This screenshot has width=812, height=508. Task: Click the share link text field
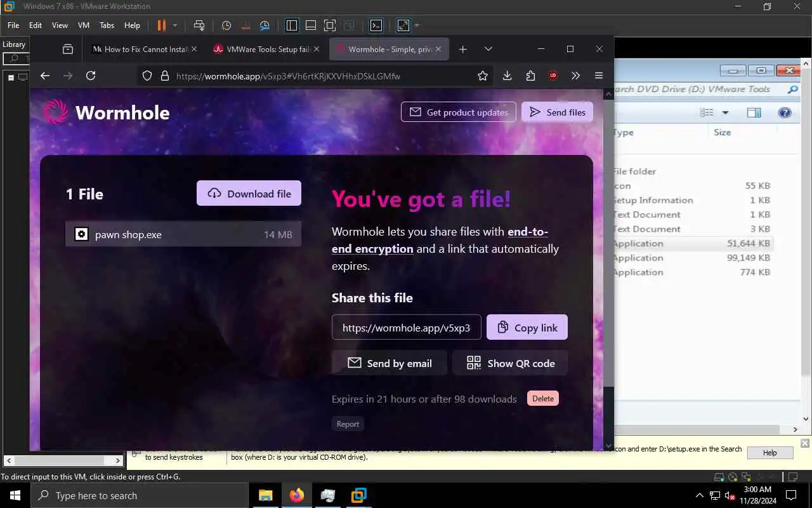(407, 328)
